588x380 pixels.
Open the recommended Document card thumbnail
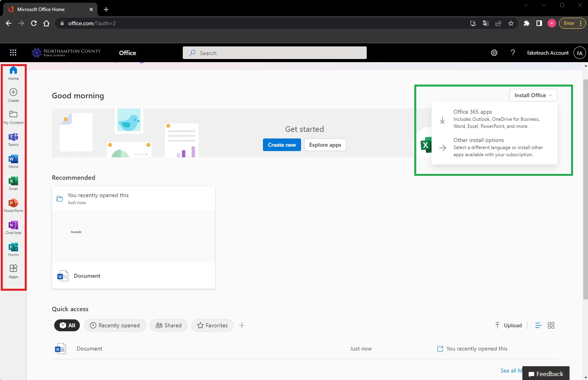[x=133, y=237]
